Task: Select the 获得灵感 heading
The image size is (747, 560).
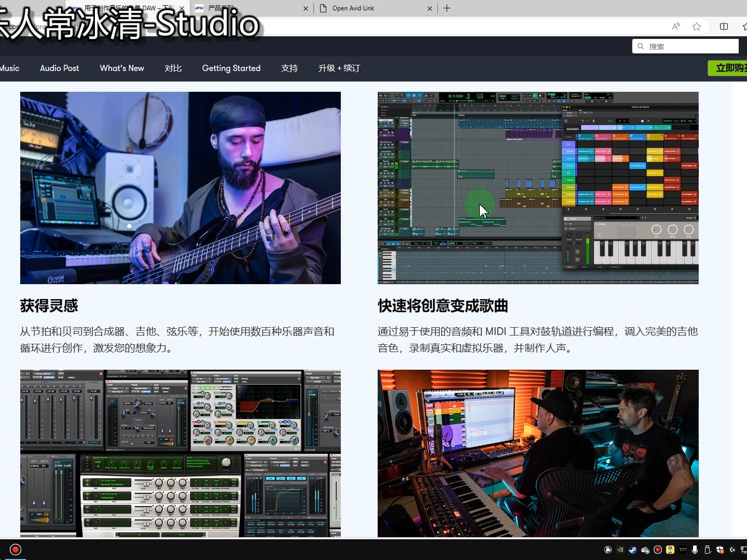Action: (49, 306)
